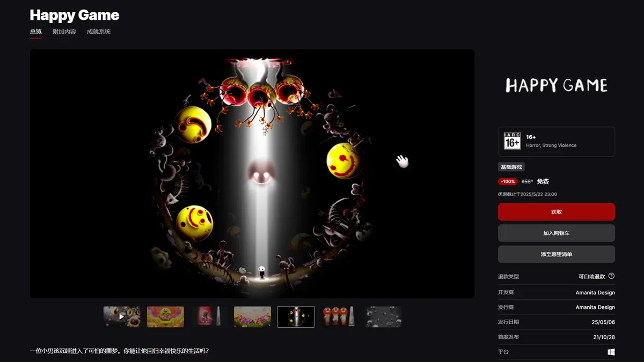This screenshot has width=644, height=362.
Task: Click the 加入购物车 button
Action: tap(557, 233)
